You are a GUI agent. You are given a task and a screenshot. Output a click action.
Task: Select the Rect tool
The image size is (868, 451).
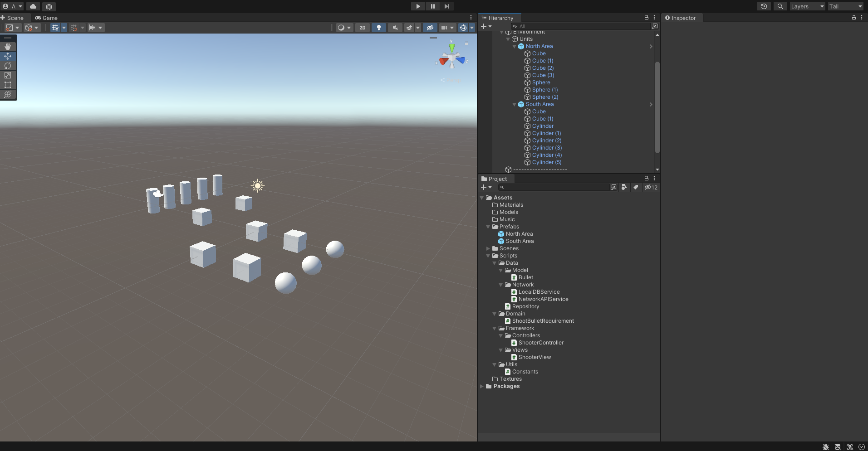click(8, 85)
